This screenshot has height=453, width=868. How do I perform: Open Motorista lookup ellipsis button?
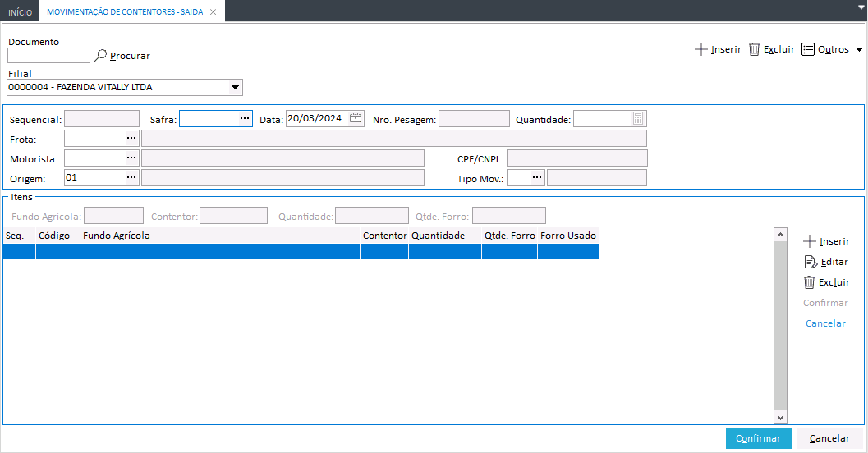click(131, 158)
